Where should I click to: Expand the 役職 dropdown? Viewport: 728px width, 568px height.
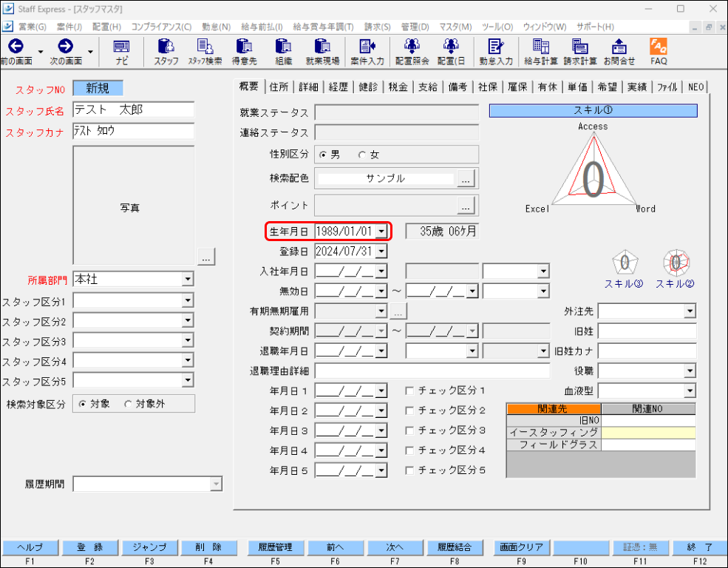click(690, 371)
